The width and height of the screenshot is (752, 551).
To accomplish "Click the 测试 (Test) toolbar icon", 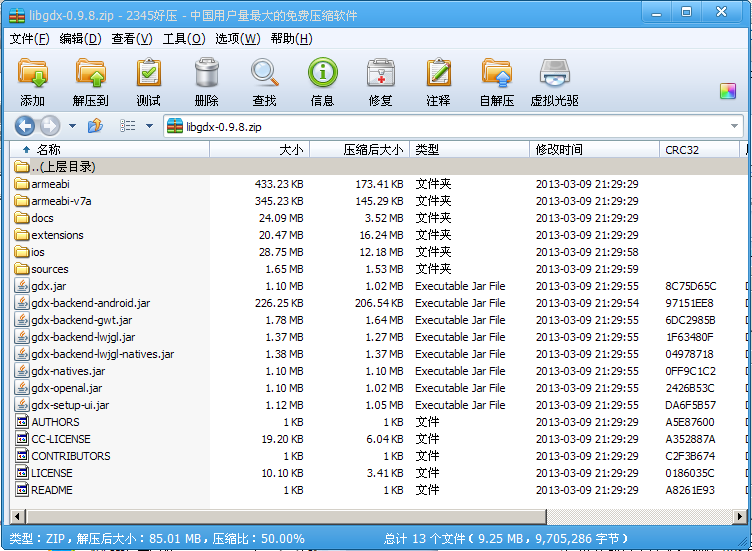I will click(149, 72).
